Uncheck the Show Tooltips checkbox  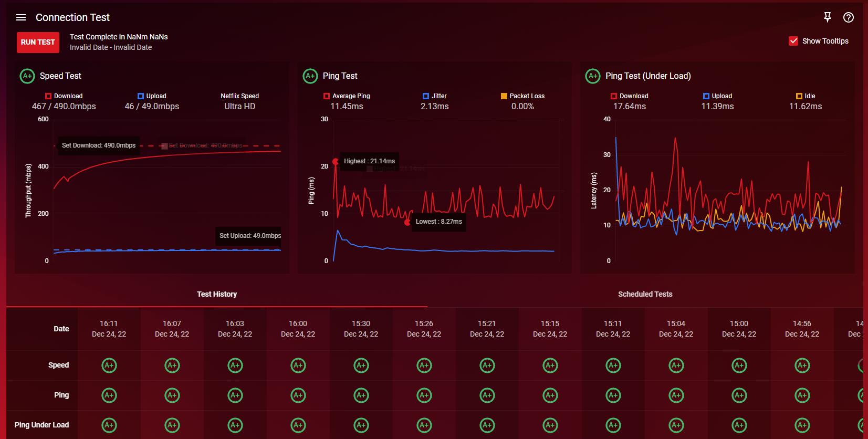(x=793, y=41)
